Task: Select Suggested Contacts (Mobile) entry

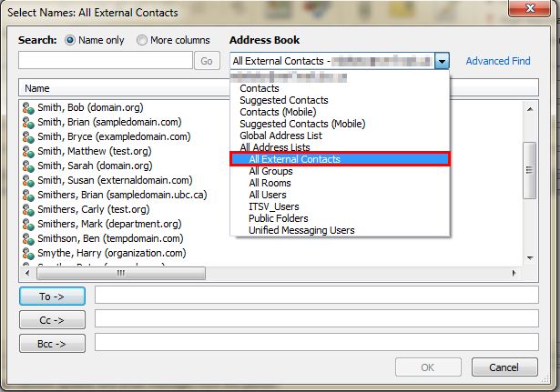Action: pos(300,124)
